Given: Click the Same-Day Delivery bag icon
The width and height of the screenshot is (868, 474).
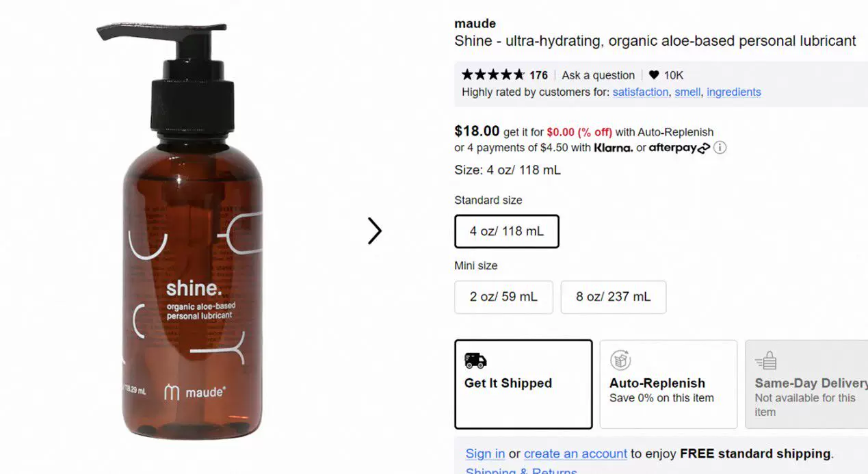Looking at the screenshot, I should tap(765, 360).
